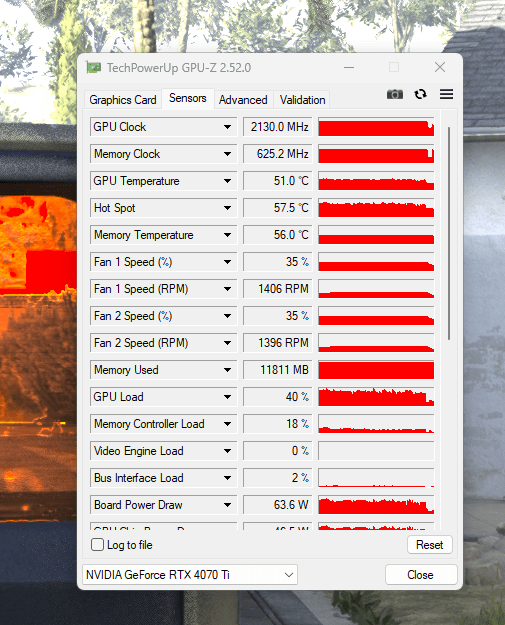Click the screenshot camera icon

395,94
